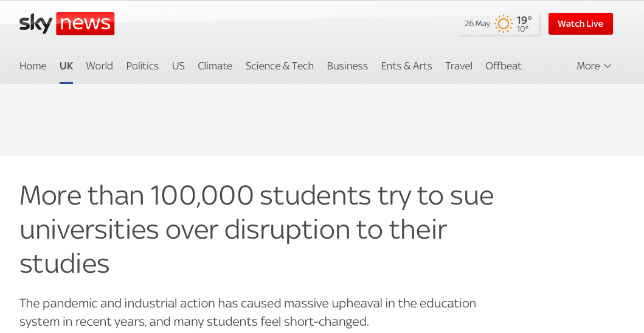This screenshot has width=644, height=333.
Task: Go to the World section
Action: coord(99,66)
